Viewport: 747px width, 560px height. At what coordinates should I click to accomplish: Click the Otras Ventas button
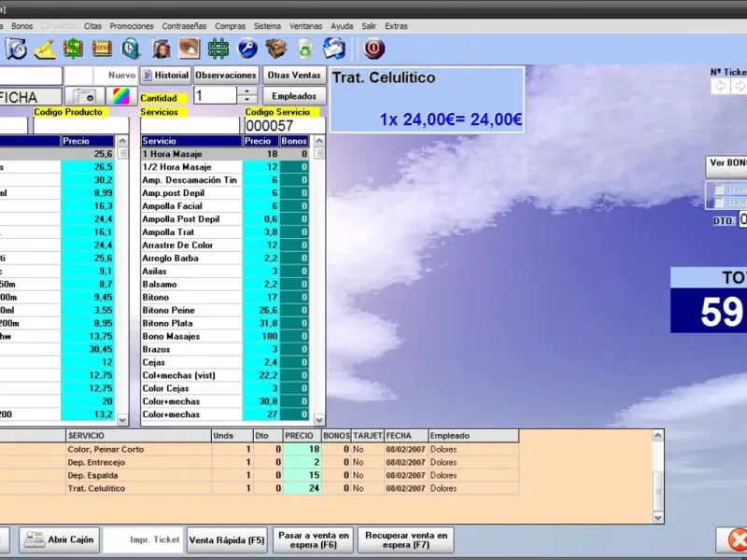coord(294,76)
